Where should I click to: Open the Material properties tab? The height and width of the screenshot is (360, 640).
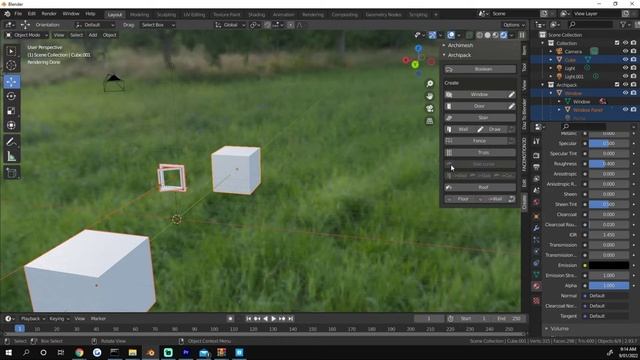(536, 286)
